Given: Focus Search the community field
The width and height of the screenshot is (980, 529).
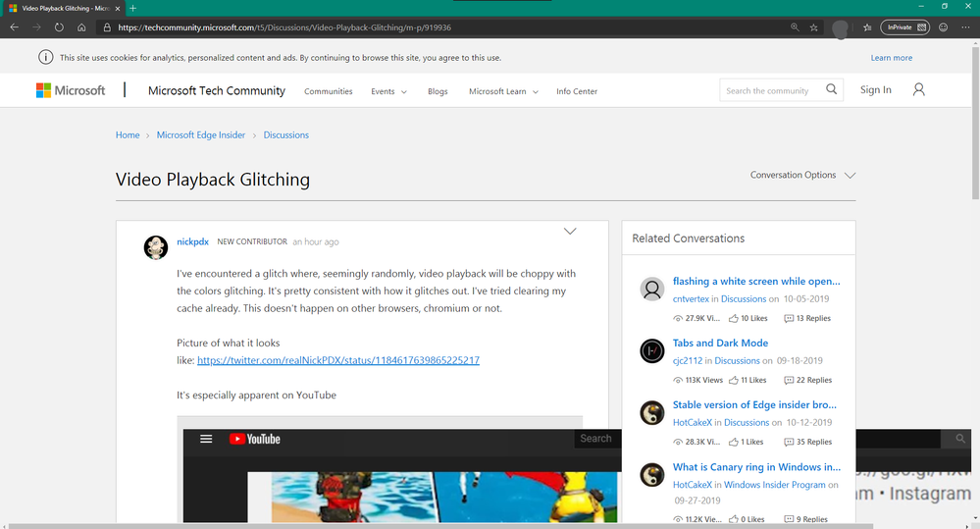Looking at the screenshot, I should (772, 90).
